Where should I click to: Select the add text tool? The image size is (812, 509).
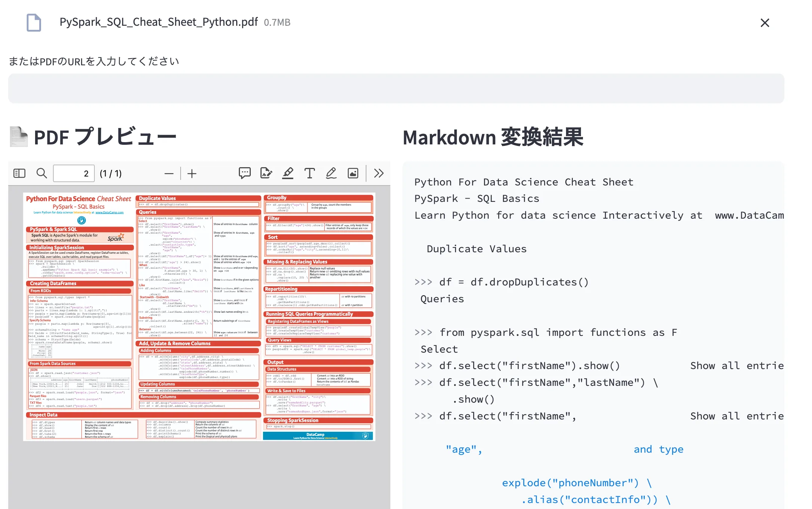309,173
